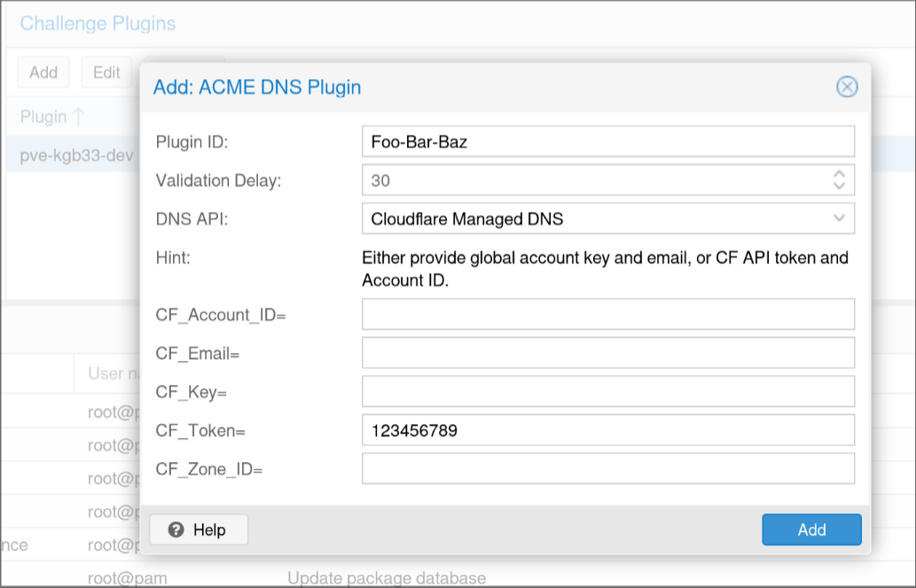This screenshot has height=588, width=916.
Task: Click inside the CF_Token field
Action: tap(608, 430)
